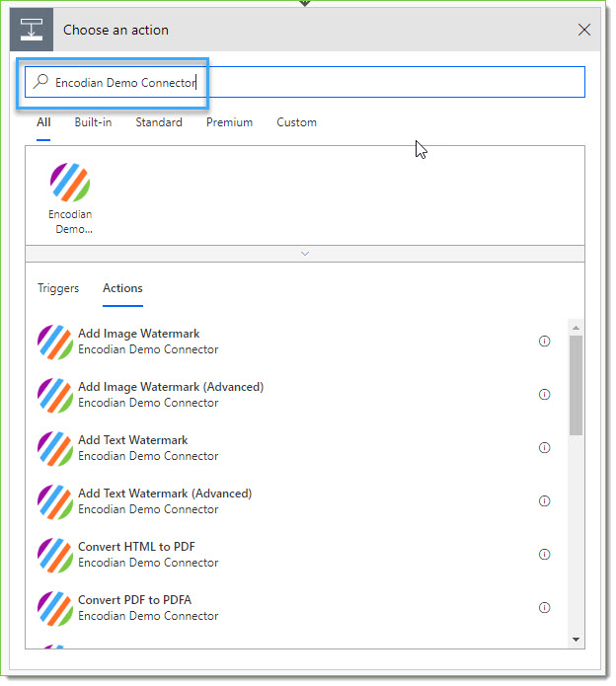Switch to the Built-in tab

[x=93, y=122]
